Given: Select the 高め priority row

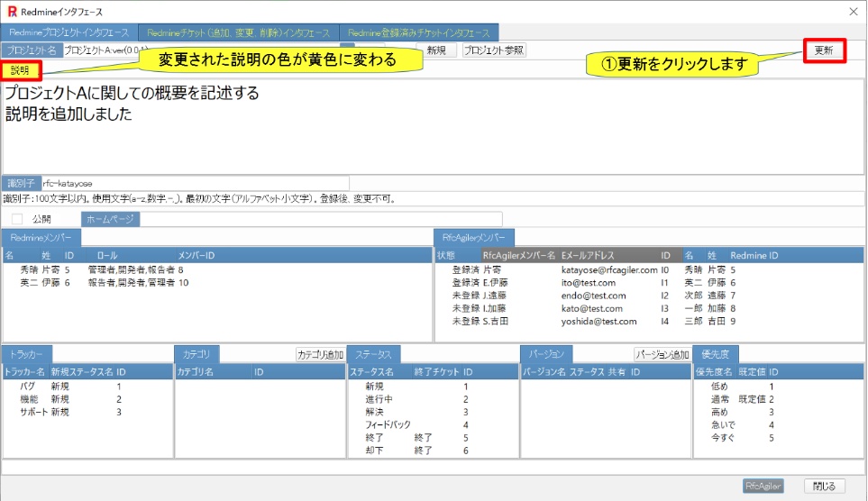Looking at the screenshot, I should (x=779, y=412).
